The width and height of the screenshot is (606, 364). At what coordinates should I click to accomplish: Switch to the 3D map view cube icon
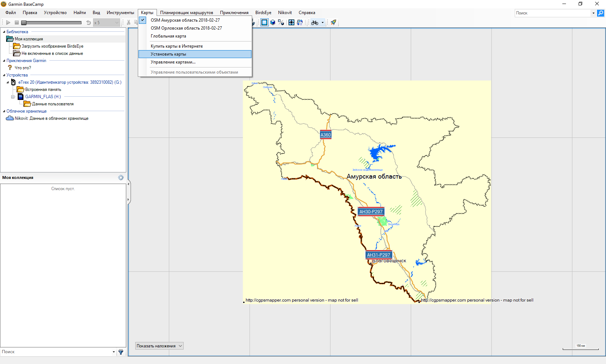(x=273, y=22)
